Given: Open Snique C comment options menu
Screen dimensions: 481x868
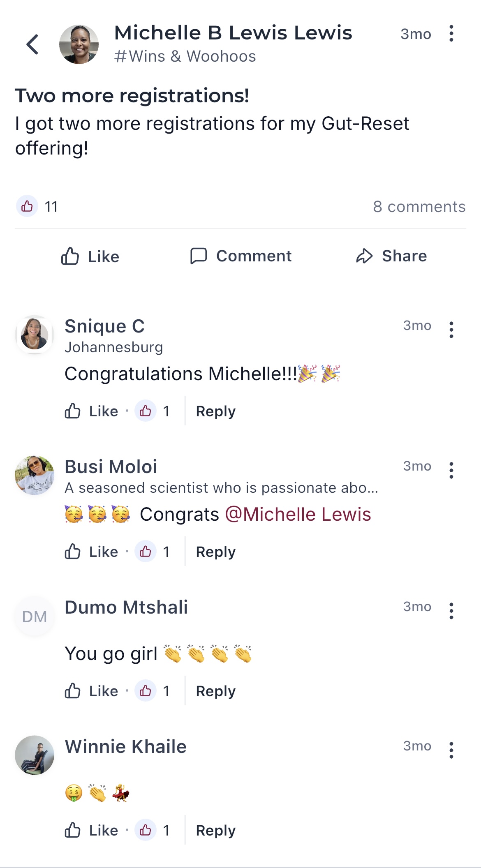Looking at the screenshot, I should click(451, 330).
